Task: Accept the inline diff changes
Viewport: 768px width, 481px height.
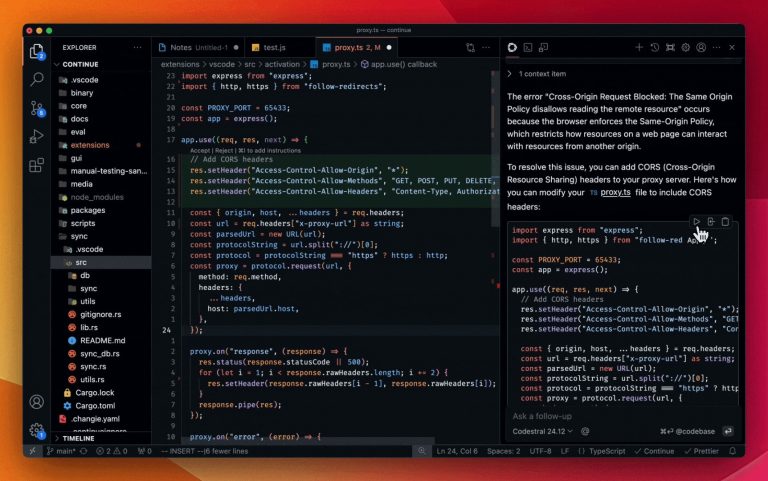Action: click(200, 150)
